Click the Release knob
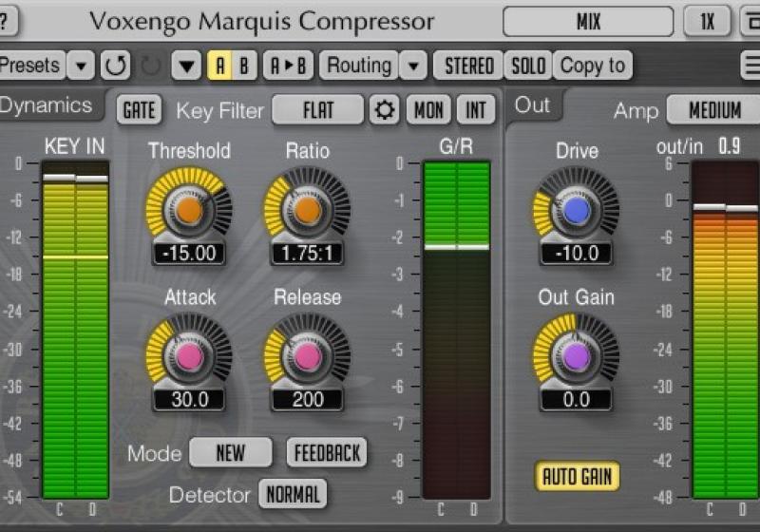 coord(307,356)
